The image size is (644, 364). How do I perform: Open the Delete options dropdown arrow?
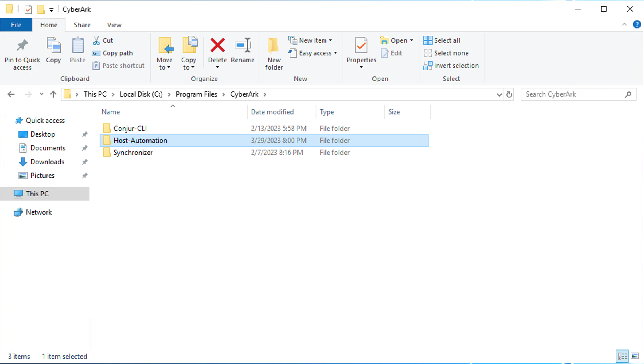pyautogui.click(x=217, y=67)
